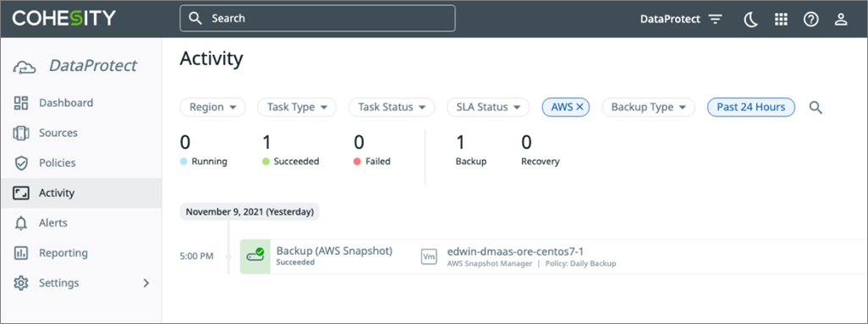Open the Past 24 Hours date filter
This screenshot has height=324, width=868.
(750, 107)
